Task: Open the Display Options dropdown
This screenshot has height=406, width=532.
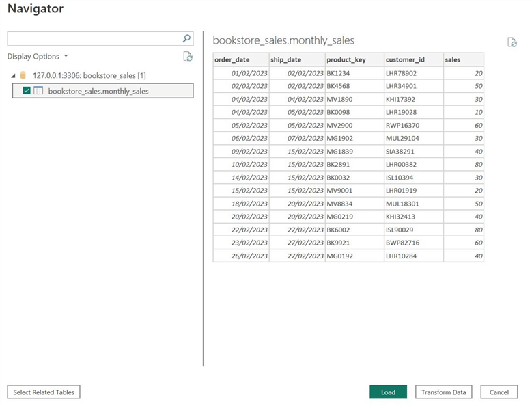Action: tap(38, 57)
